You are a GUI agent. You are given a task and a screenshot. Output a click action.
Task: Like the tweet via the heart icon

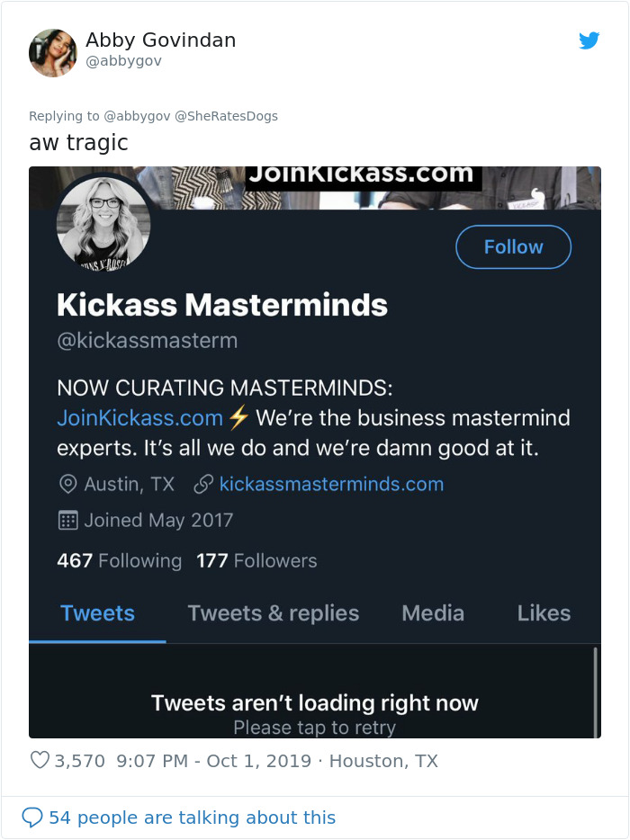point(39,760)
